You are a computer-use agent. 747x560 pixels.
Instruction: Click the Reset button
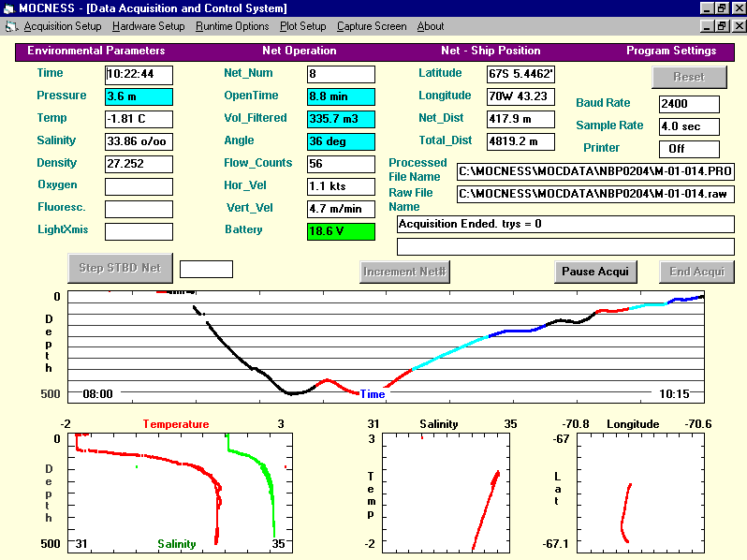tap(689, 77)
